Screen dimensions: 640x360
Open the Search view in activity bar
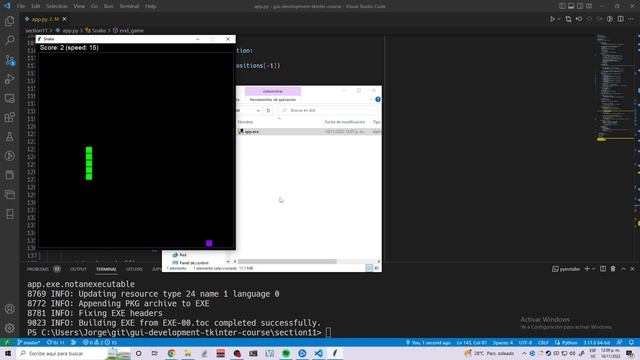[x=9, y=40]
